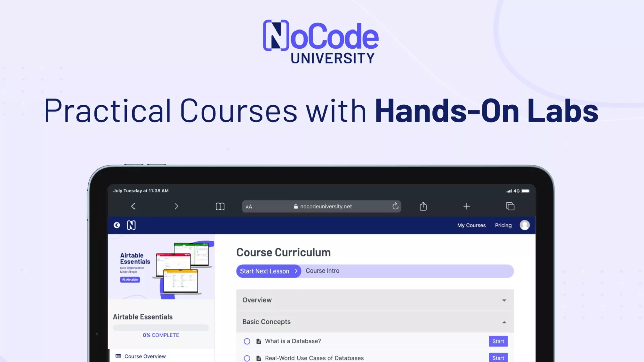Mark 'Real-World Use Cases of Databases' circle
The width and height of the screenshot is (644, 362).
(x=247, y=358)
